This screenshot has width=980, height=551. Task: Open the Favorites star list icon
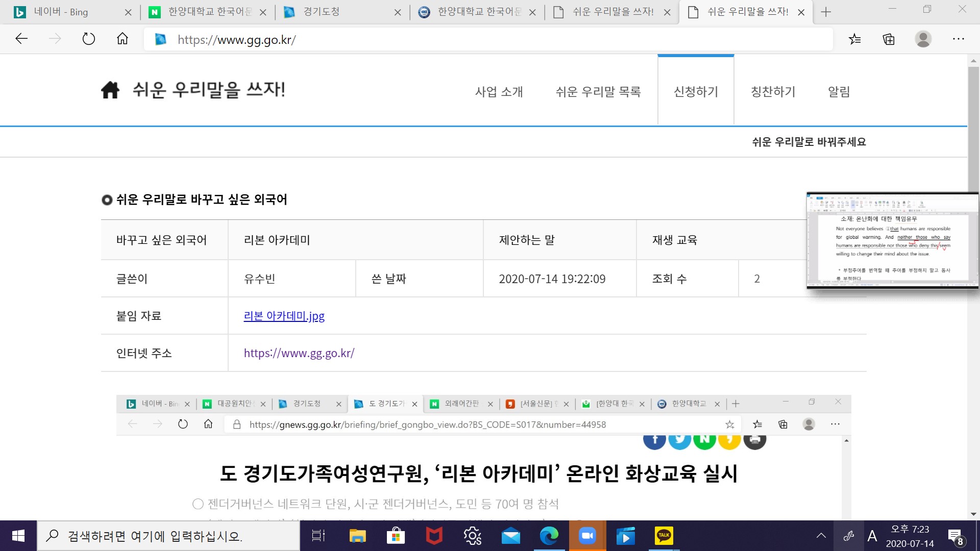tap(855, 39)
